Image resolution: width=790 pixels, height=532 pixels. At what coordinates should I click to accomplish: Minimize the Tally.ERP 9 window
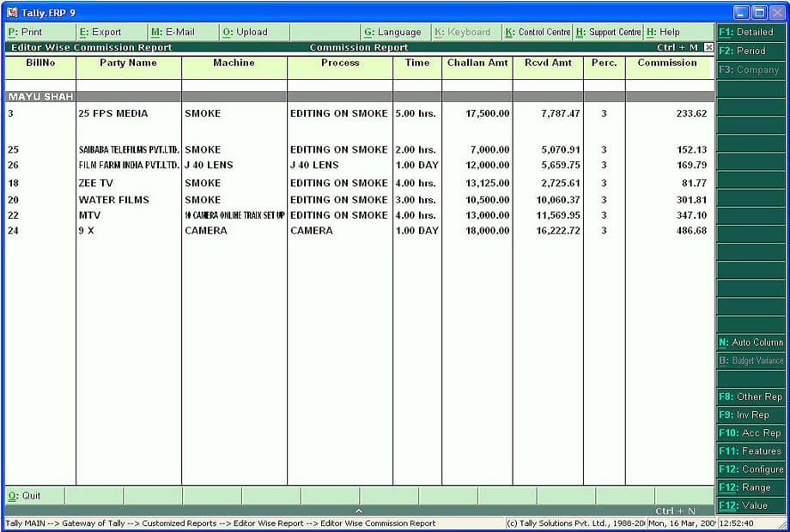tap(741, 12)
